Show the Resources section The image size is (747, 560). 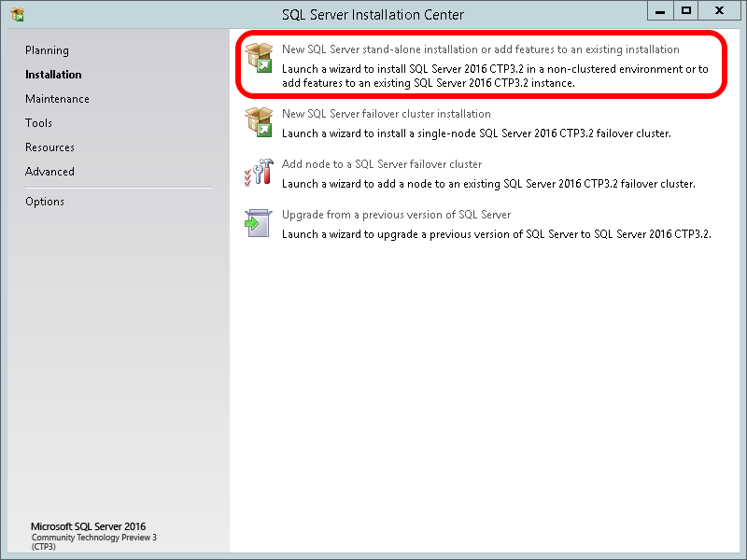click(49, 147)
